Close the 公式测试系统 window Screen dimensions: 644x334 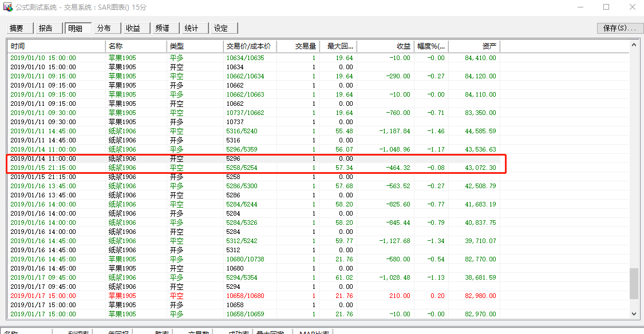pyautogui.click(x=631, y=7)
